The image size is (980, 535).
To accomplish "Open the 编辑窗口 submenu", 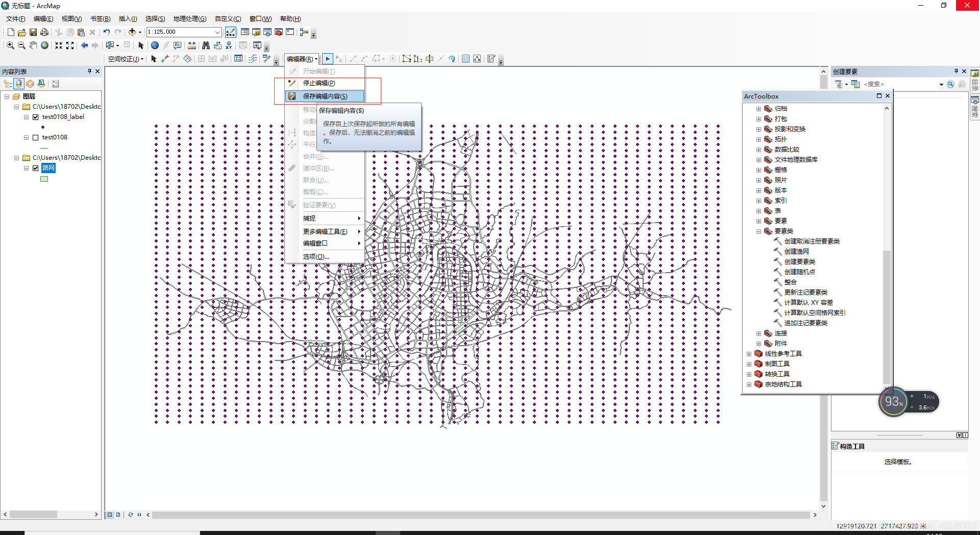I will 325,244.
